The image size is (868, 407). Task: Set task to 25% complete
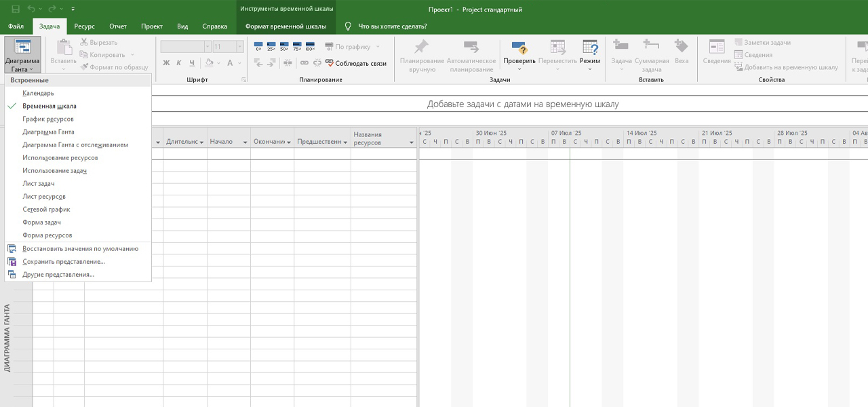tap(271, 47)
